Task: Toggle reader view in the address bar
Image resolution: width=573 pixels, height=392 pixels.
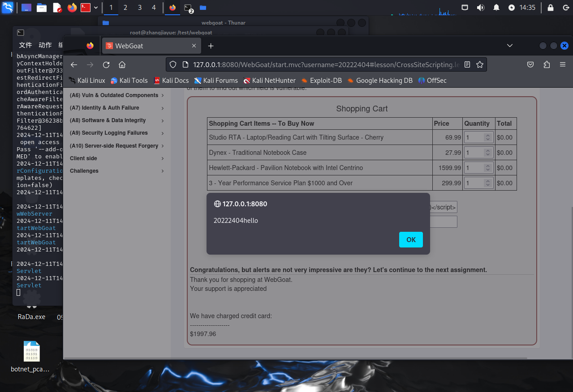Action: click(467, 64)
